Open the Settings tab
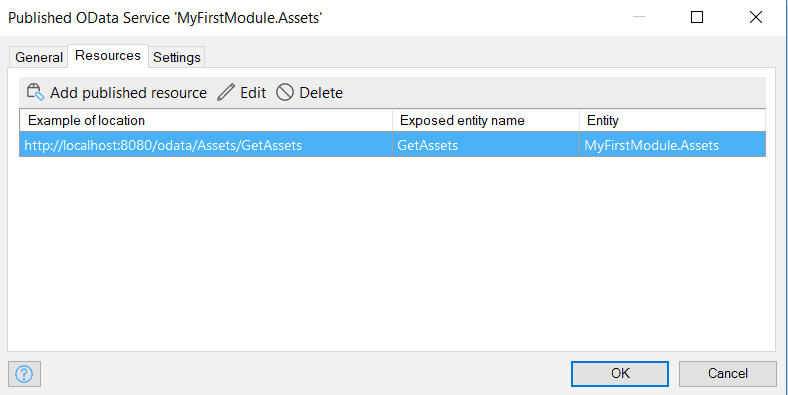 pyautogui.click(x=176, y=57)
